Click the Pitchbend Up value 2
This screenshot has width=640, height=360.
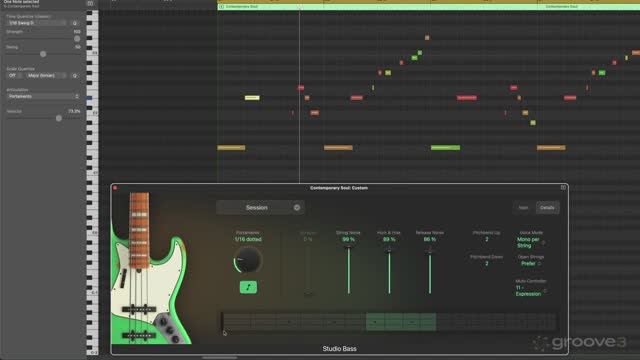(x=487, y=239)
